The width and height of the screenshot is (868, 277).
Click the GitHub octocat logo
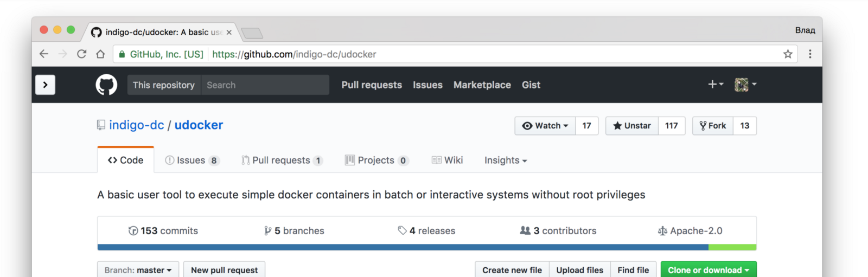tap(106, 85)
